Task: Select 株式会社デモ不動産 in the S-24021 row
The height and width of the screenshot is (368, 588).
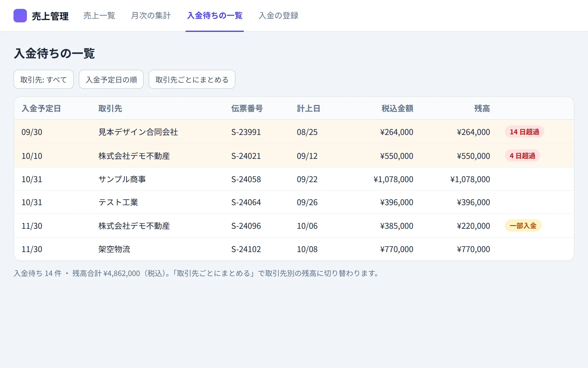Action: click(134, 156)
